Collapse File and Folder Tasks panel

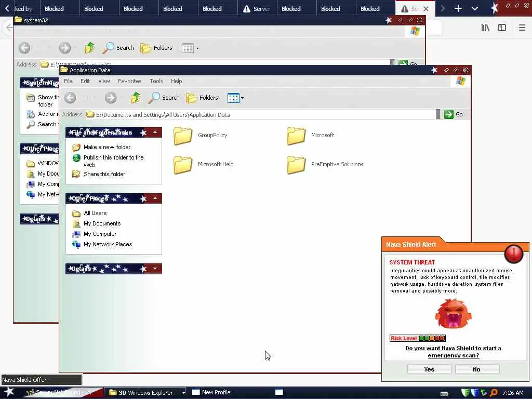click(x=155, y=132)
